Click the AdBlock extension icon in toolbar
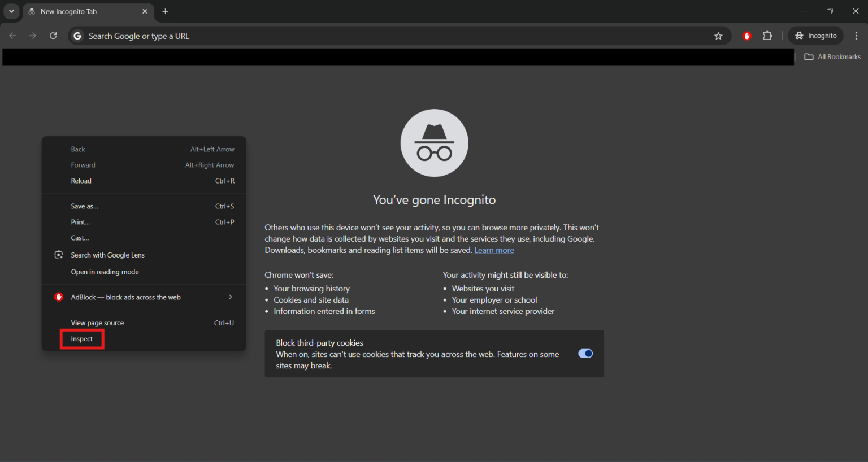The width and height of the screenshot is (868, 462). click(x=747, y=36)
